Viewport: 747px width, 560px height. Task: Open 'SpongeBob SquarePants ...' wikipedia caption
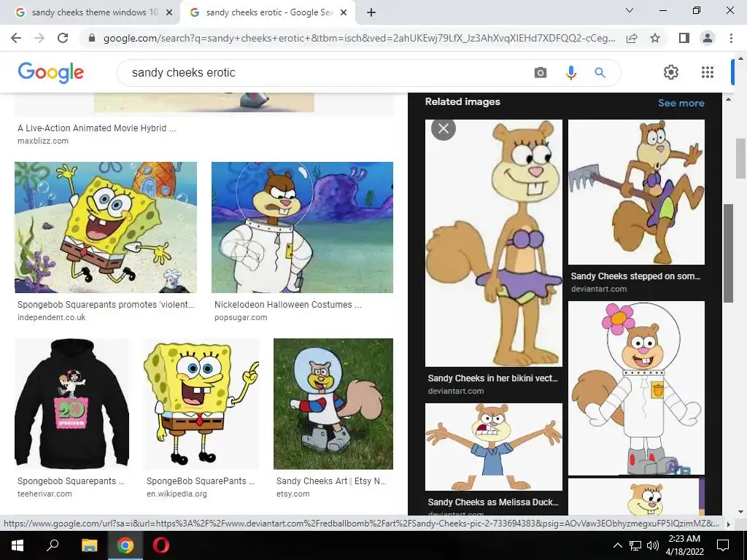201,481
